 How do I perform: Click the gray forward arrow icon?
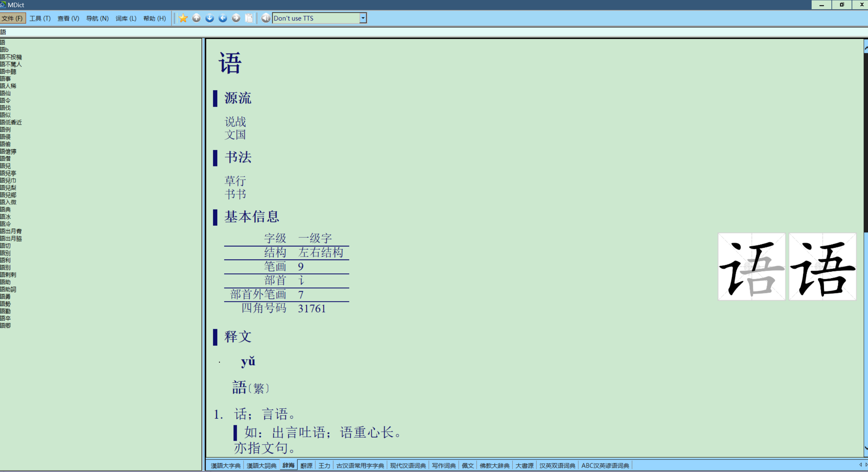[236, 18]
